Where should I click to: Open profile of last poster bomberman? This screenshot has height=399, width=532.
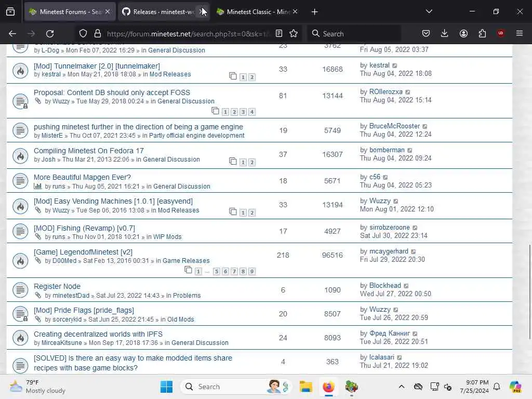coord(387,150)
